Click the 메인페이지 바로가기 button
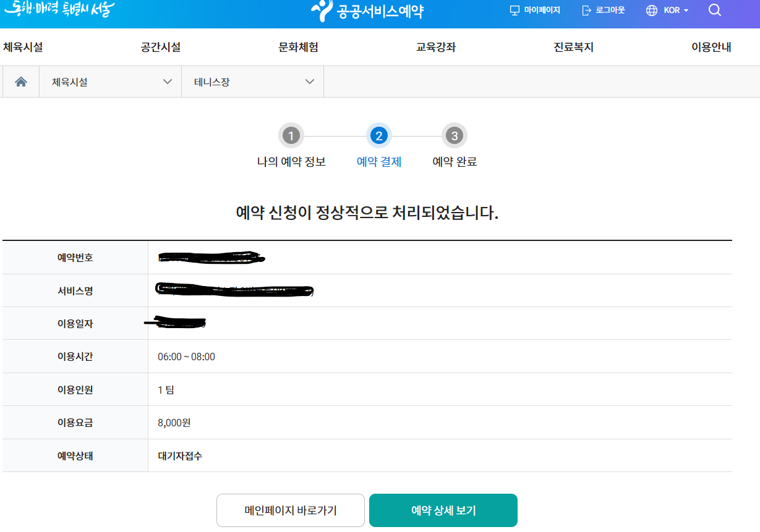The height and width of the screenshot is (532, 760). coord(290,510)
